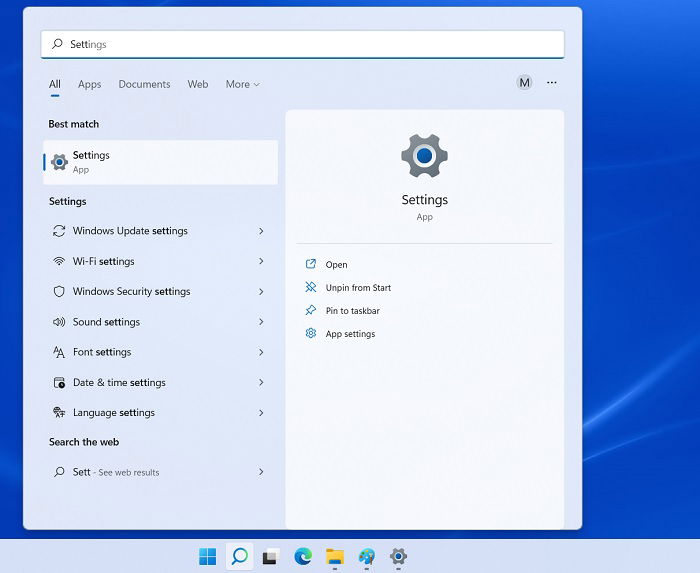Expand the Language settings chevron arrow
This screenshot has width=700, height=573.
(261, 413)
